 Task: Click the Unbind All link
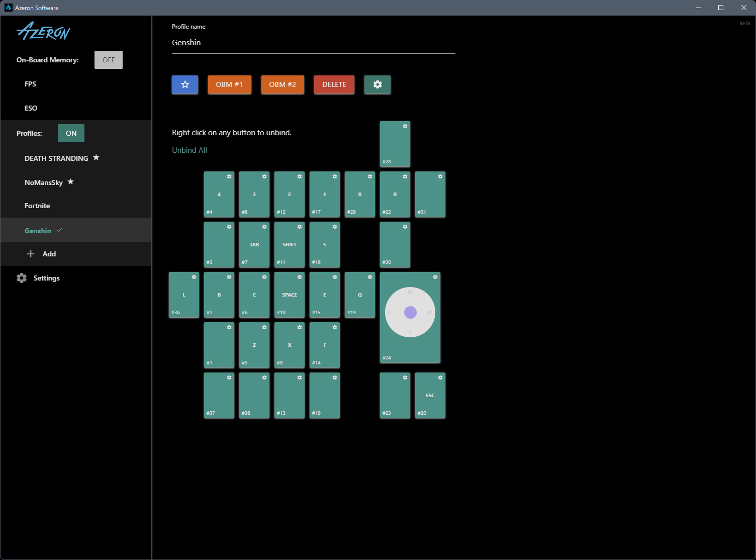(x=190, y=150)
